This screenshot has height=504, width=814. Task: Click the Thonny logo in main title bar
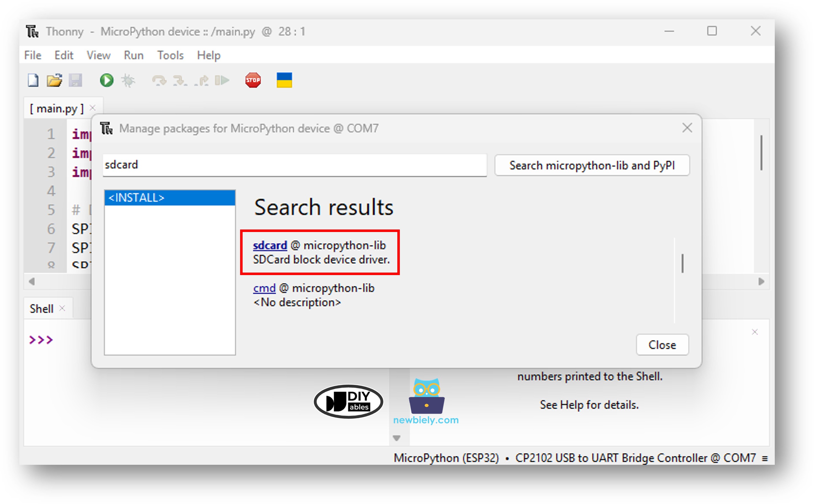point(32,32)
